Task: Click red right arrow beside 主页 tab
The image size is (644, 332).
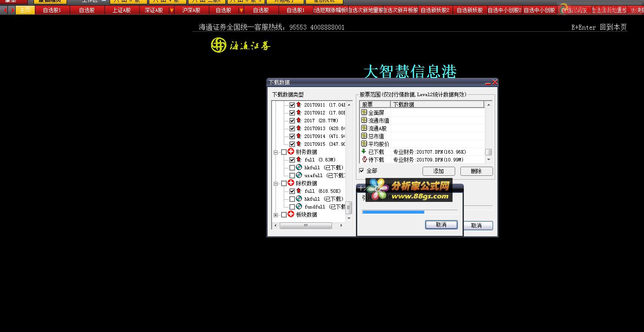Action: click(x=12, y=10)
